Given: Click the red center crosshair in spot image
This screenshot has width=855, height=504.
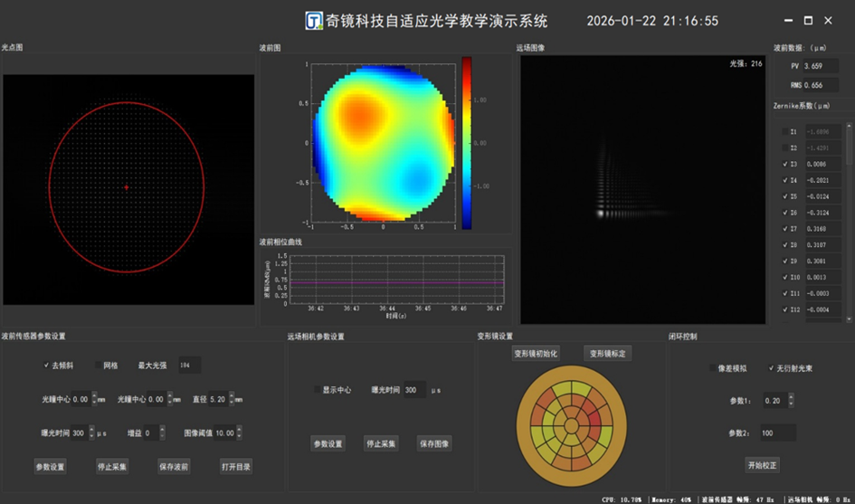Looking at the screenshot, I should pos(127,187).
